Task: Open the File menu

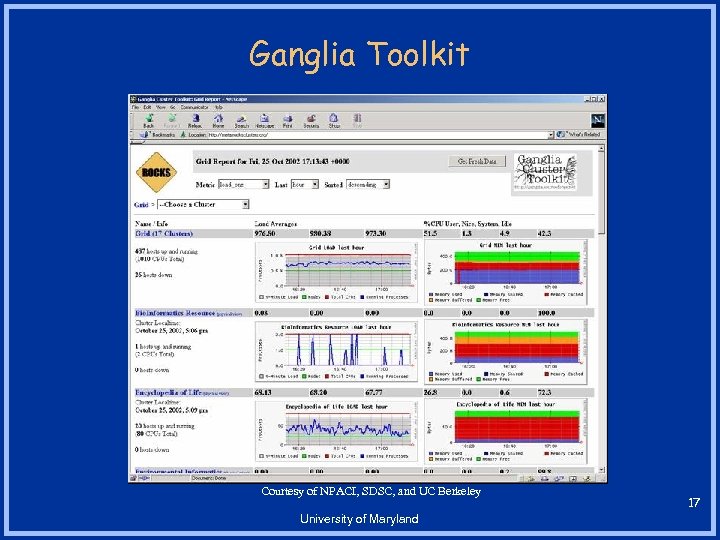Action: (x=135, y=107)
